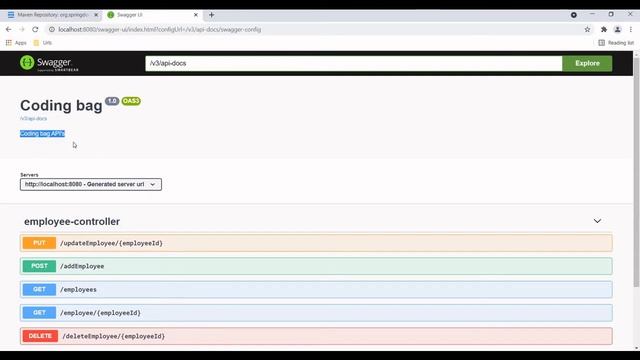Close the Maven Repository tab
The image size is (640, 360).
[x=96, y=15]
